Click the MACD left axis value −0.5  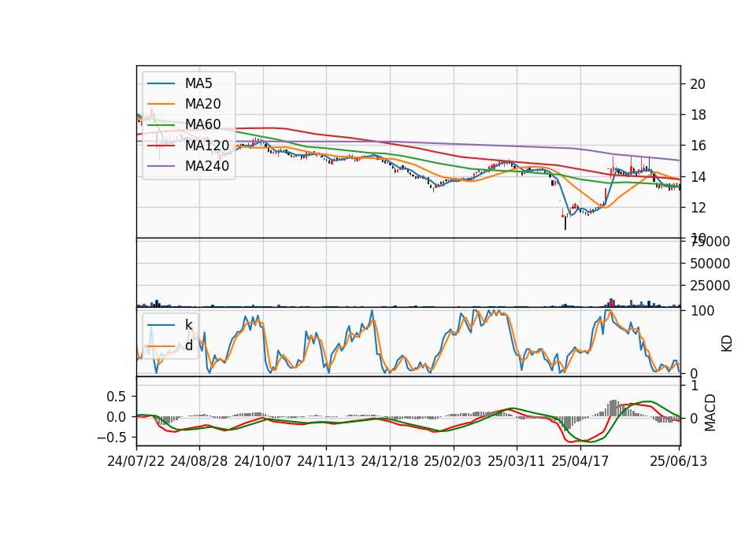[x=112, y=438]
